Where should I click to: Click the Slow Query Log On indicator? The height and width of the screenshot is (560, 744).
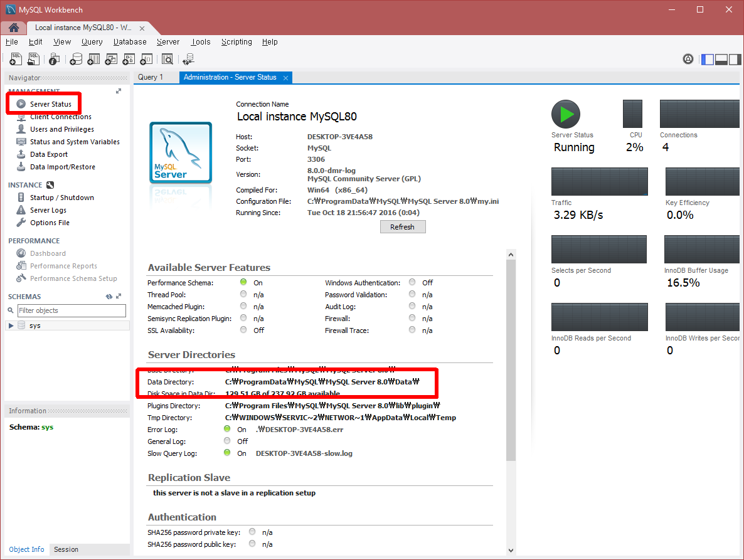point(227,452)
